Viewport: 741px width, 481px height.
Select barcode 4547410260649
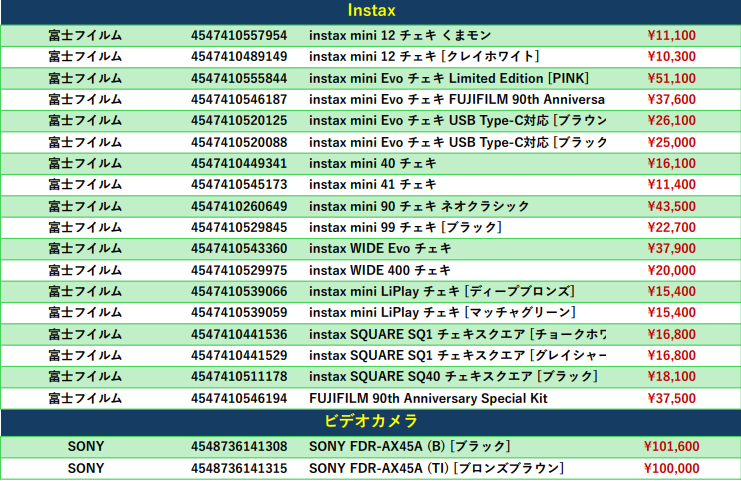[x=239, y=206]
